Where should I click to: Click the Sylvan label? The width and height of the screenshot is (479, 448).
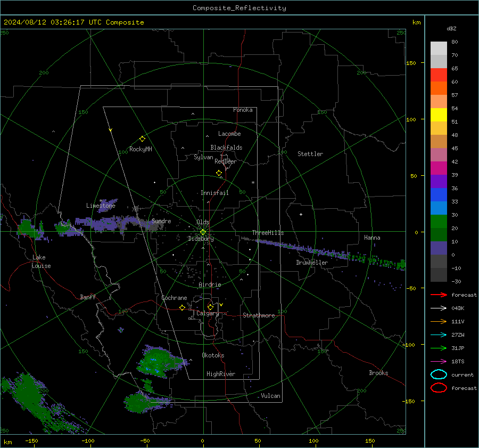(x=203, y=157)
